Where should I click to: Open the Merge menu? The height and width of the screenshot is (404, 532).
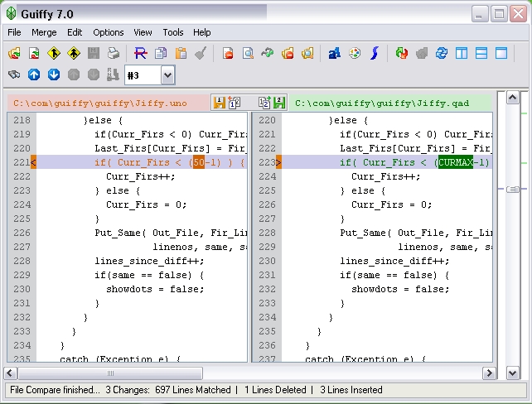tap(44, 32)
